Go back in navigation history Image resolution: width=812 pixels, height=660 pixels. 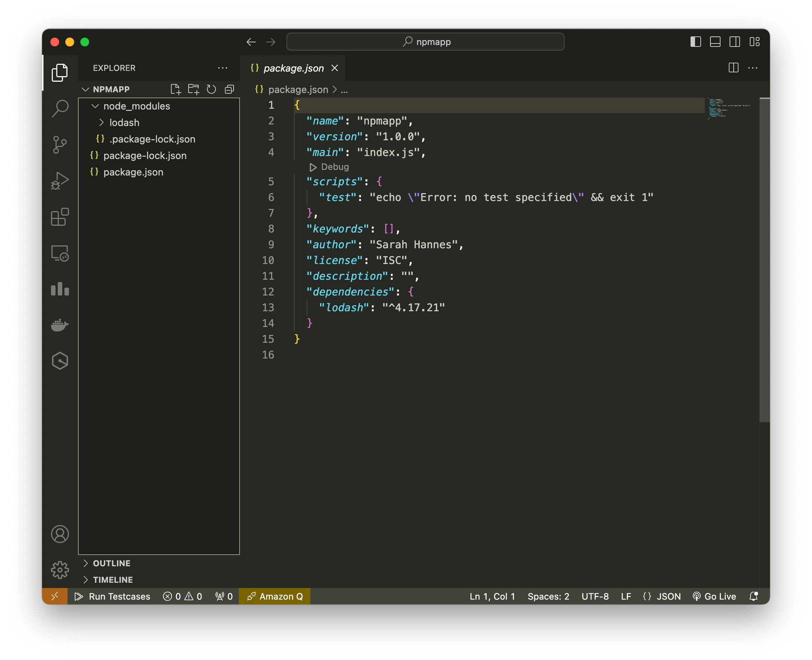click(x=251, y=42)
